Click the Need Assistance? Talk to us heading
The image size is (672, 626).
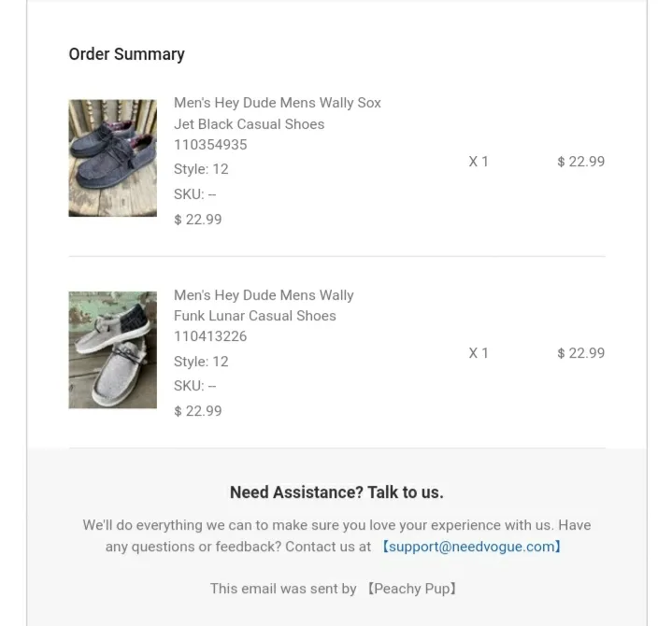(x=336, y=492)
